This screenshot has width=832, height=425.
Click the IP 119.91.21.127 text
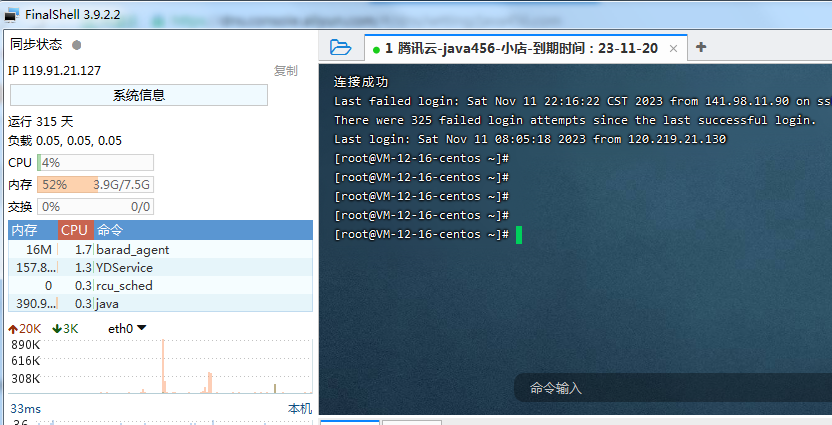point(54,71)
